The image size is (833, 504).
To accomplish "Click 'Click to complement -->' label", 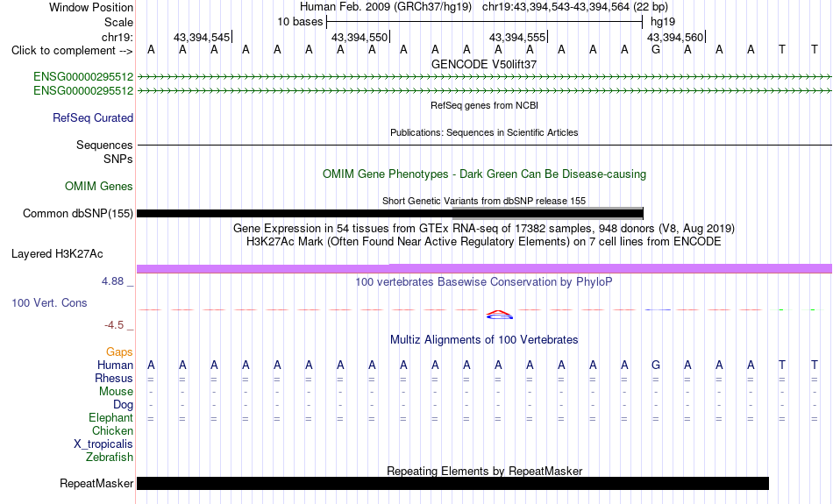I will pyautogui.click(x=72, y=51).
